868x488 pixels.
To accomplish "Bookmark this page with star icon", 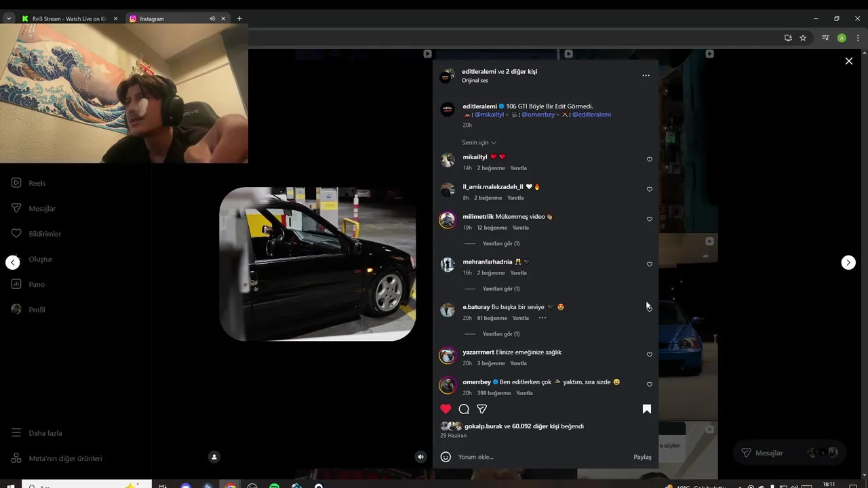I will (x=803, y=38).
